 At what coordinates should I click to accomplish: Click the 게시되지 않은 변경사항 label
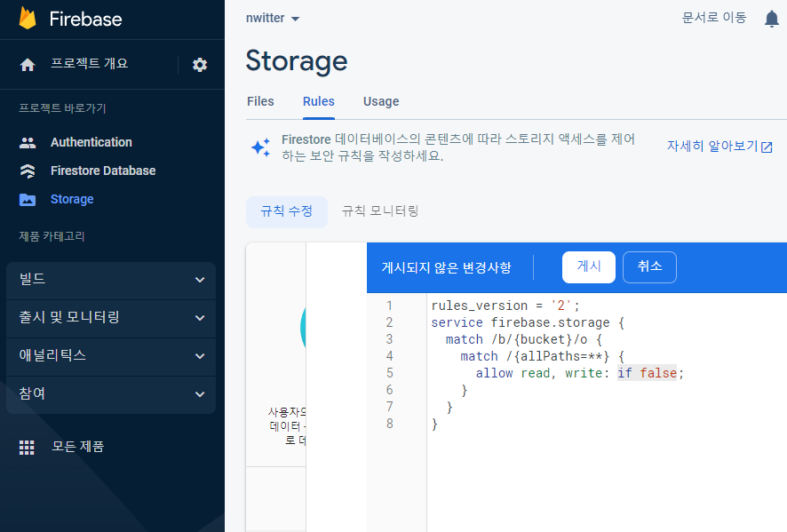[446, 268]
